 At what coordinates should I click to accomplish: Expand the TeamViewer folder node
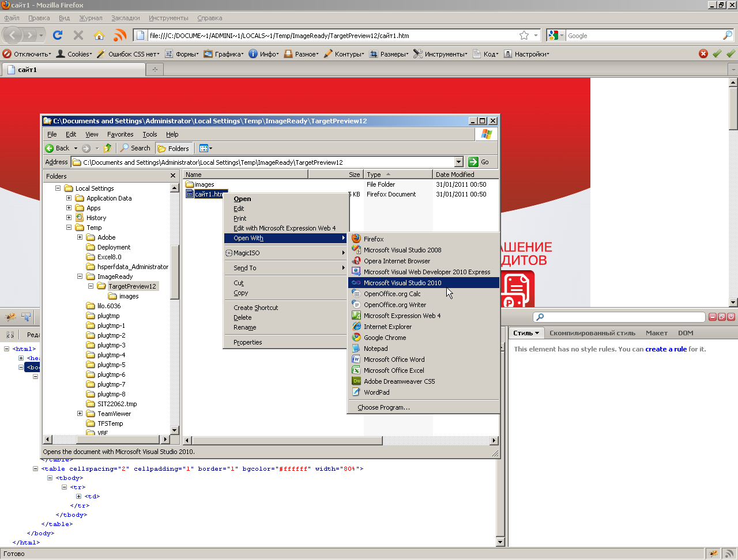[x=80, y=414]
